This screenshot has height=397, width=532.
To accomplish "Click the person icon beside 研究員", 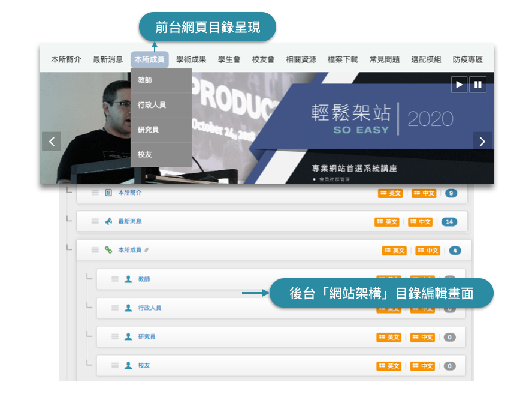I will (128, 336).
